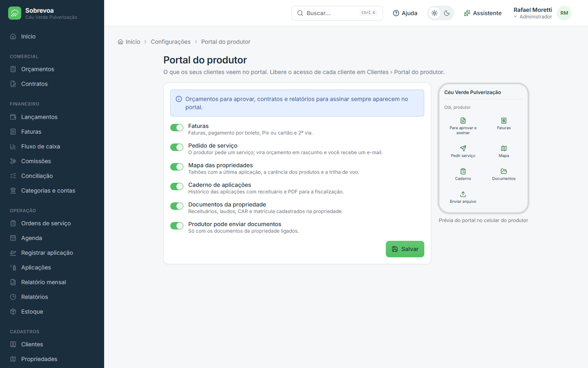Toggle Caderno de aplicações switch
This screenshot has height=368, width=588.
(177, 186)
